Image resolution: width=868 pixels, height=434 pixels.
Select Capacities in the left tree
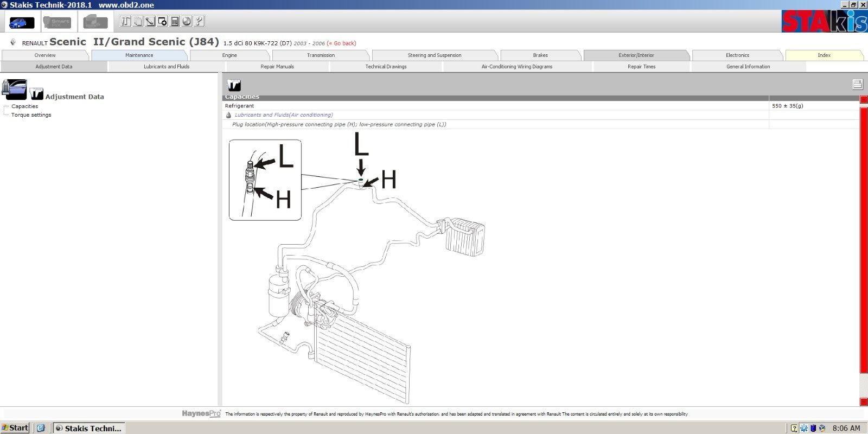click(x=25, y=106)
